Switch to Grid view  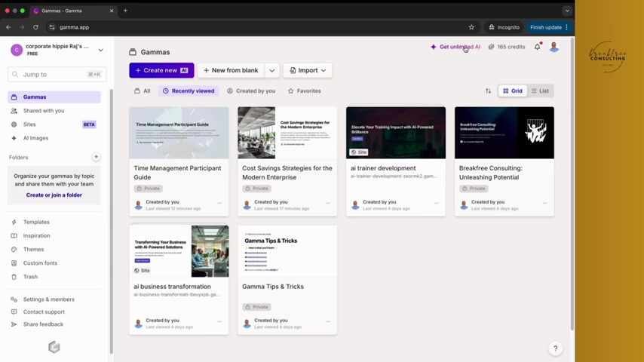click(513, 90)
